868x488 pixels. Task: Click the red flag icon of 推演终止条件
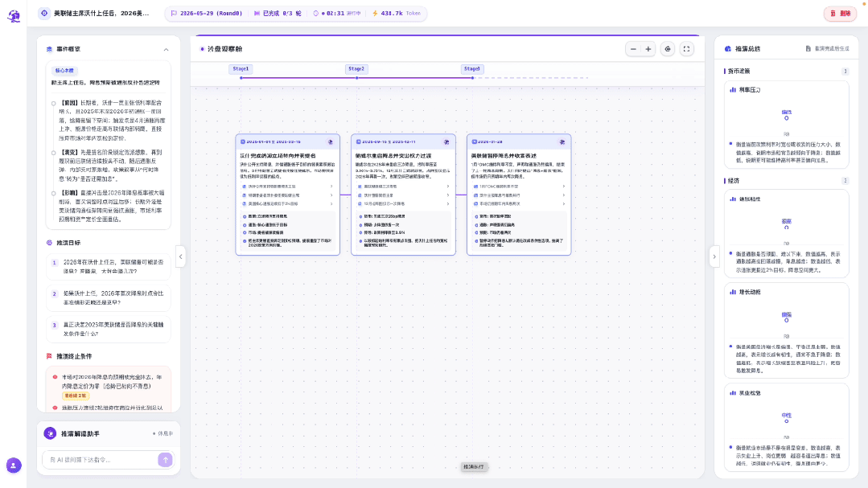coord(49,356)
